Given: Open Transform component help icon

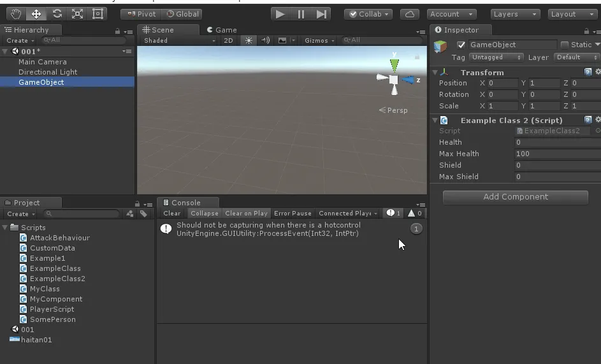Looking at the screenshot, I should [588, 72].
